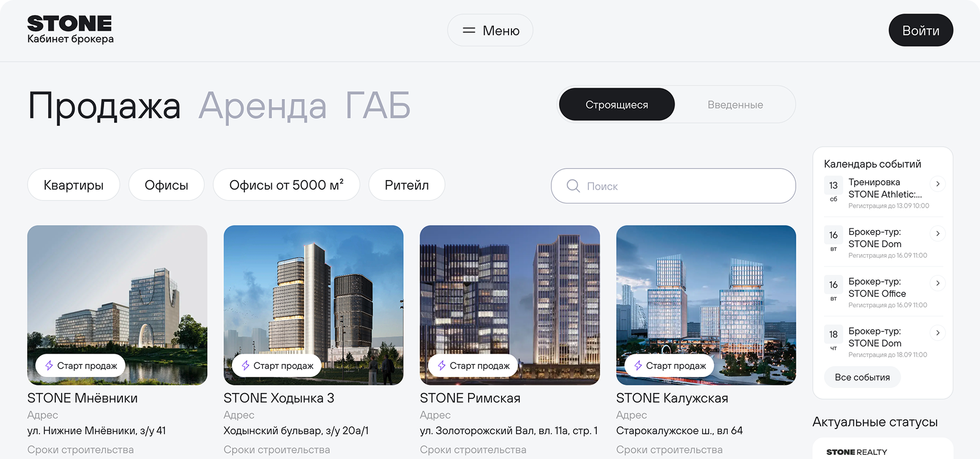Click the STONE logo in the header
Screen dimensions: 980x459
[69, 24]
